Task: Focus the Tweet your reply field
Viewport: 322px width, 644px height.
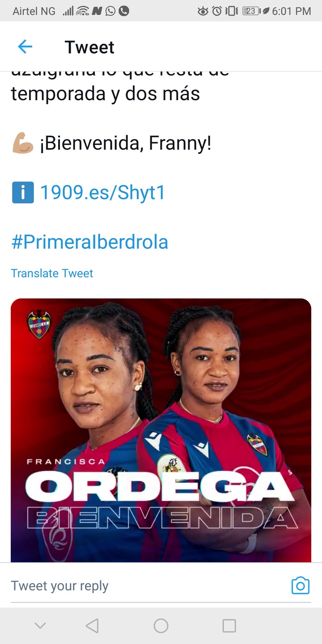Action: (x=148, y=585)
